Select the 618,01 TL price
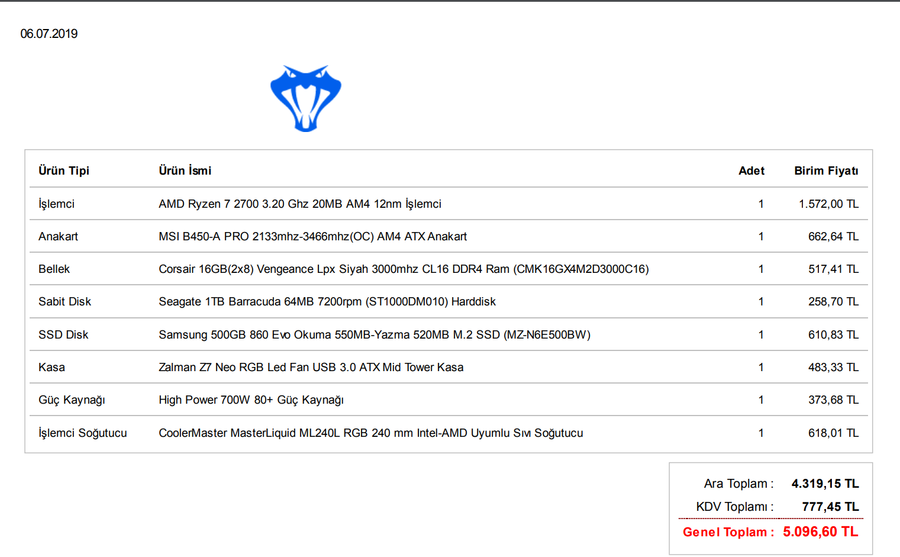900x557 pixels. point(833,433)
